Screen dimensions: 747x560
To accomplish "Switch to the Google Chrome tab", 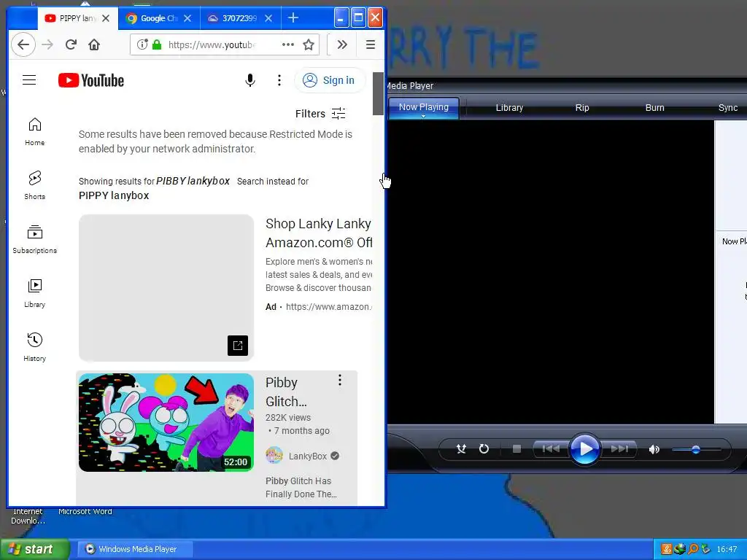I will tap(159, 18).
